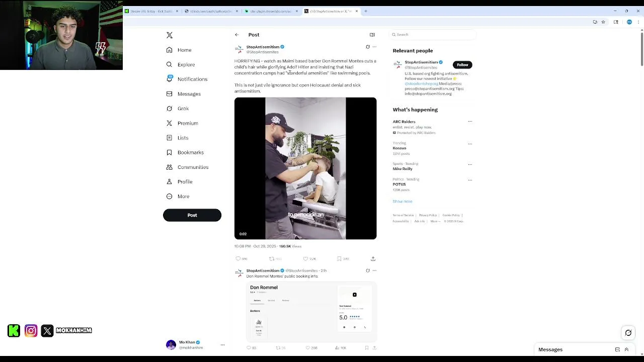Switch to the Kick Dashboard browser tab
The image size is (644, 362).
click(151, 11)
